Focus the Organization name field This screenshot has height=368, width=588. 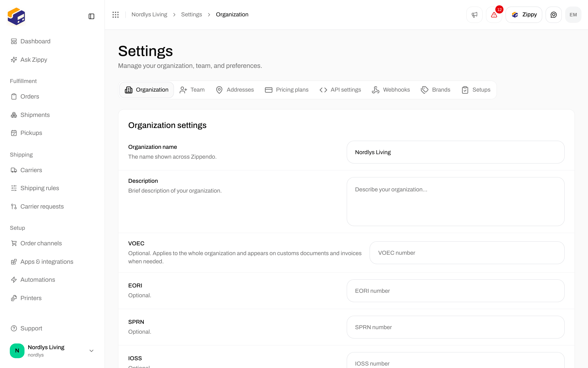click(x=455, y=152)
